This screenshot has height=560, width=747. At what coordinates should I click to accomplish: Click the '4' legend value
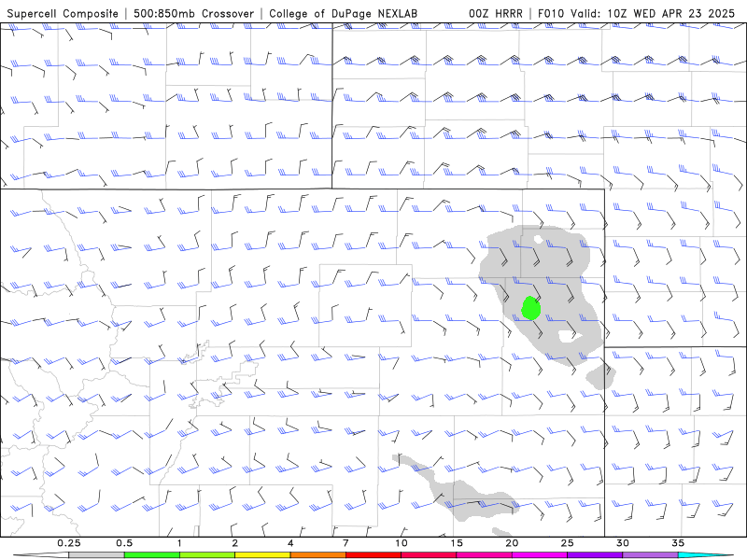coord(290,543)
